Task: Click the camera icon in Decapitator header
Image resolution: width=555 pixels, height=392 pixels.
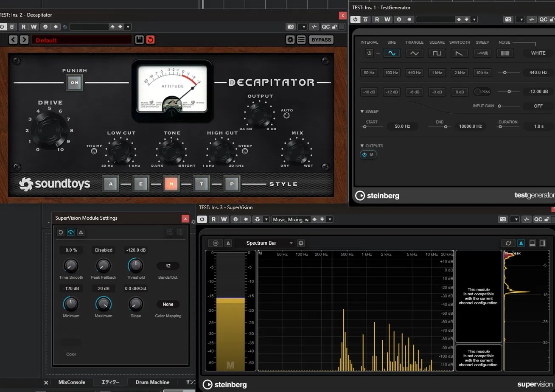Action: tap(291, 27)
